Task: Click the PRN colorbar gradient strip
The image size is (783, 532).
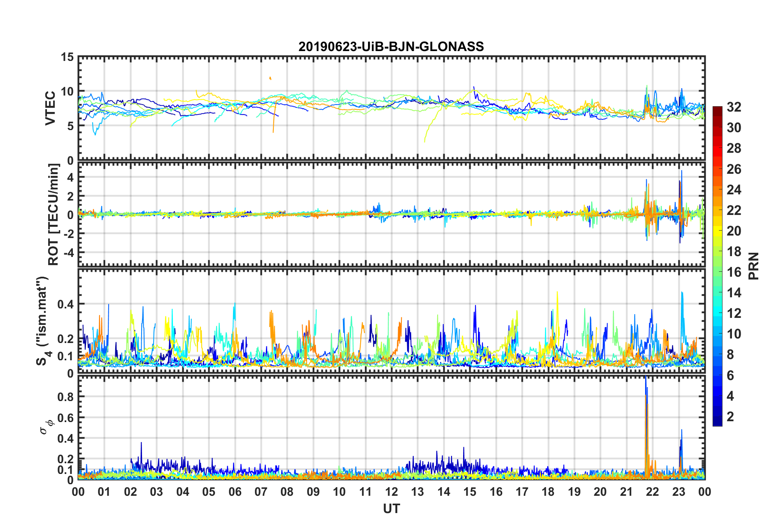Action: tap(718, 266)
